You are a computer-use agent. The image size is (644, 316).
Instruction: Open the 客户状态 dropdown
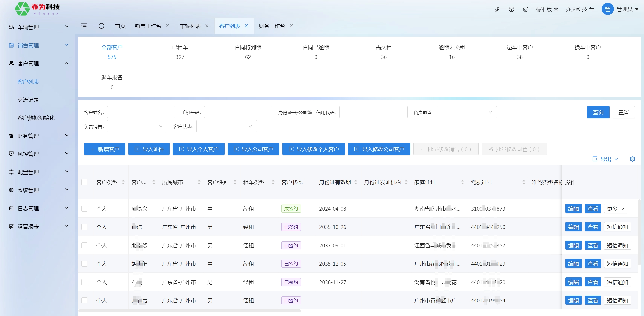pos(226,126)
